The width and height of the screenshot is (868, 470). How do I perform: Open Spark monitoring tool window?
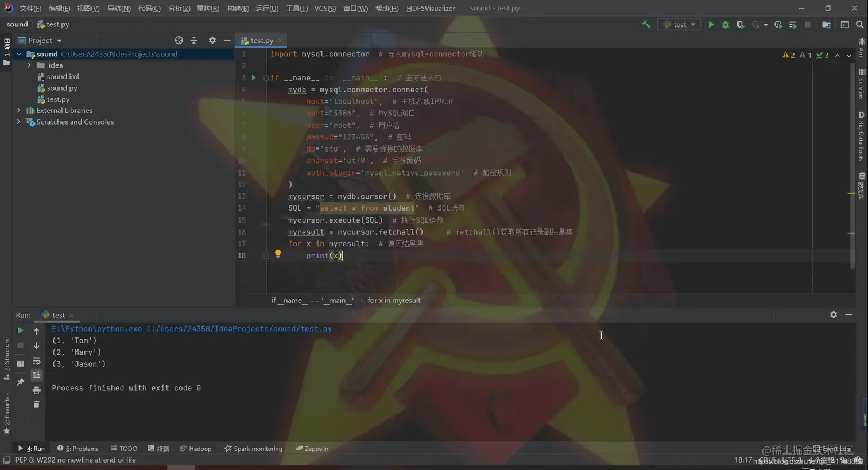[253, 449]
